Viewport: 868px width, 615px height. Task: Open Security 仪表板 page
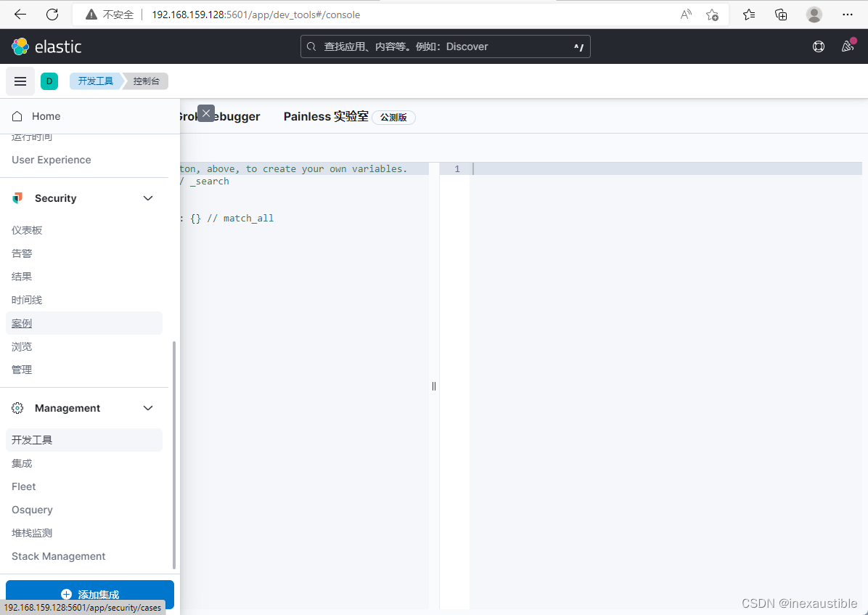point(27,230)
